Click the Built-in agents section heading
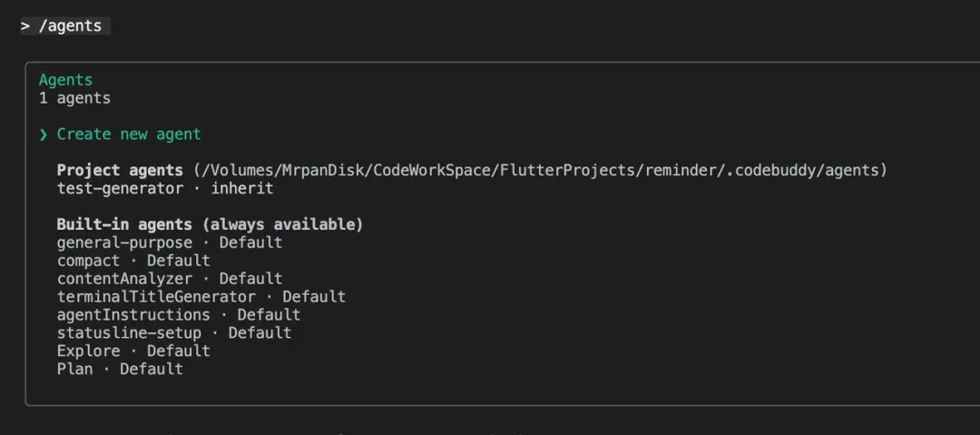The height and width of the screenshot is (435, 980). pyautogui.click(x=210, y=224)
